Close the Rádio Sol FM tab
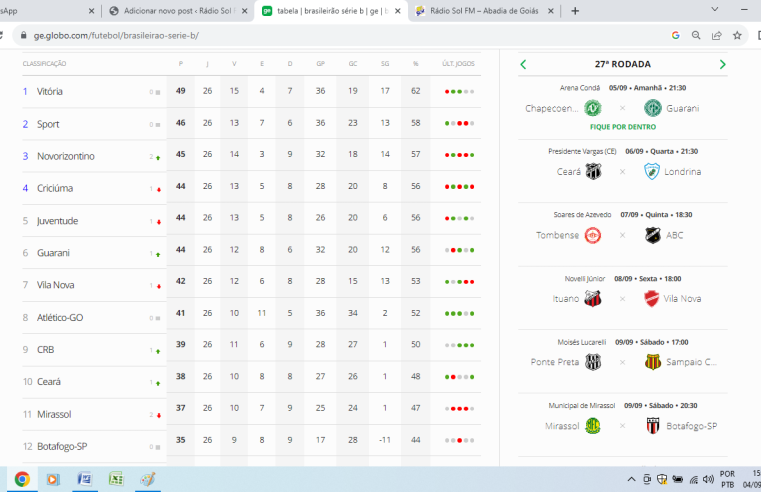 (550, 11)
